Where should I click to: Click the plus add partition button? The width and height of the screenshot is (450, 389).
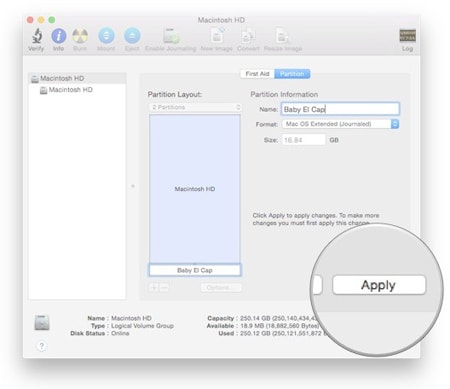pyautogui.click(x=154, y=287)
